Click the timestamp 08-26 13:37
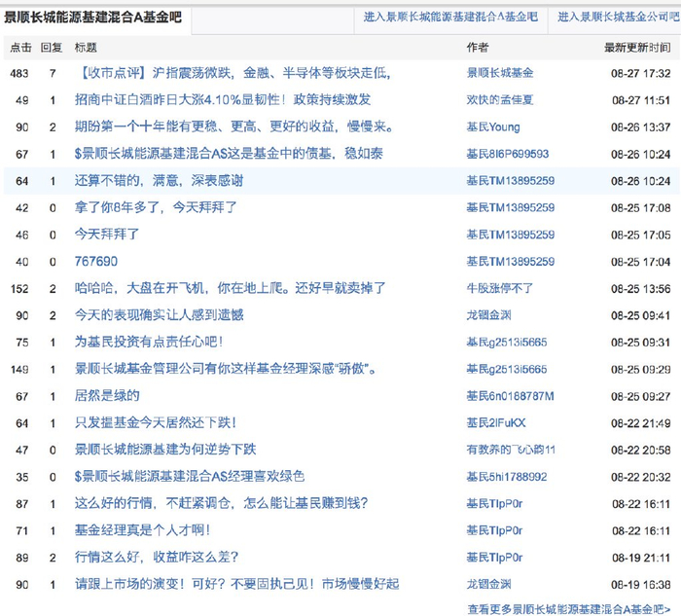The width and height of the screenshot is (681, 616). (x=641, y=127)
